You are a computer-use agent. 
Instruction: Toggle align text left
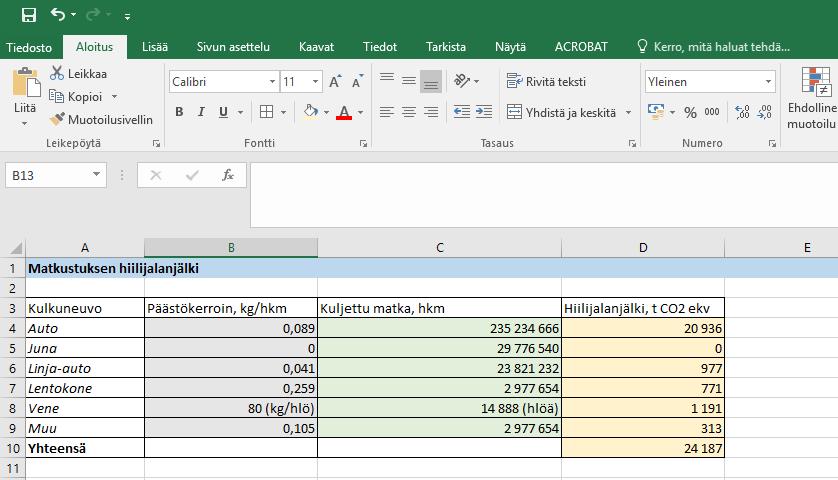[387, 112]
